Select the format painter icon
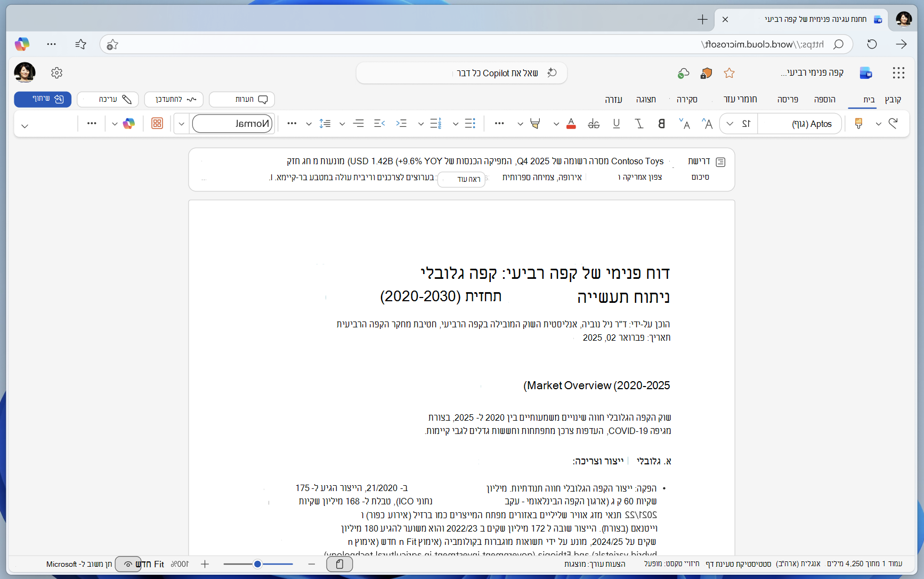The image size is (924, 579). click(x=858, y=124)
